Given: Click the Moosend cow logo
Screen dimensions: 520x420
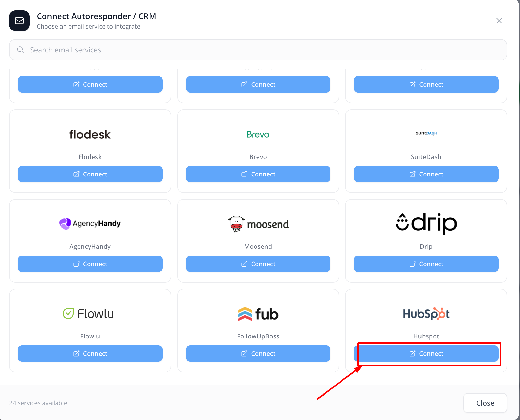Looking at the screenshot, I should point(236,224).
